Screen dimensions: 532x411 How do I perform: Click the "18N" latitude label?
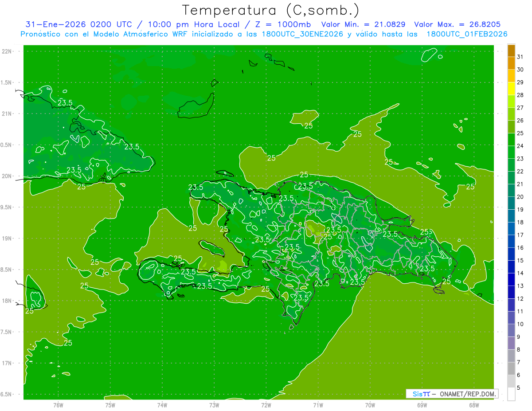[7, 301]
